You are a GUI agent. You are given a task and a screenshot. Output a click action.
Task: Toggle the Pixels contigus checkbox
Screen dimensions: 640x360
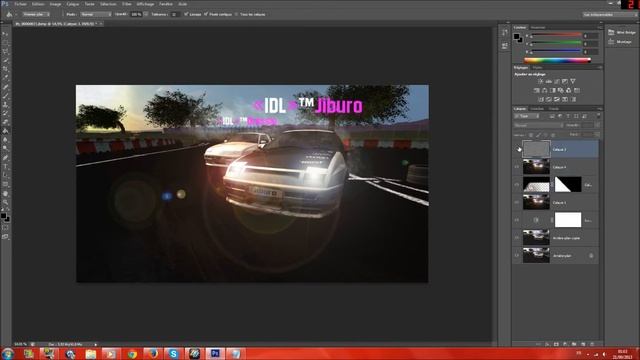206,14
